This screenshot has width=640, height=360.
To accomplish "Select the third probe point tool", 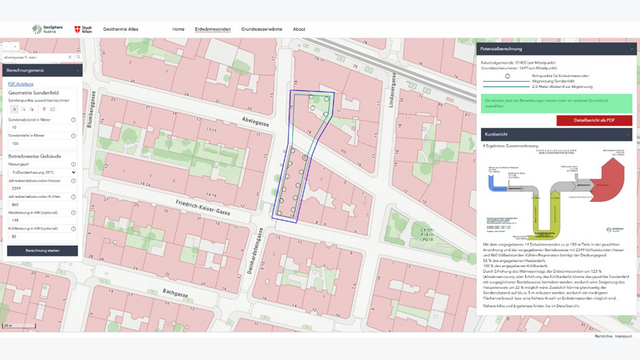I will (31, 109).
